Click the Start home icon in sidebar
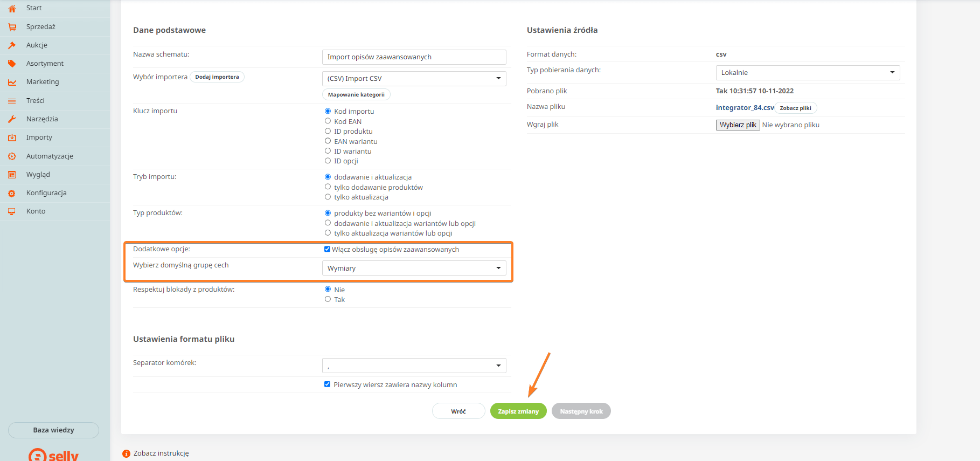The image size is (980, 461). 12,9
